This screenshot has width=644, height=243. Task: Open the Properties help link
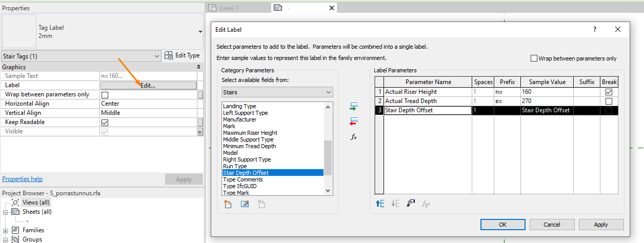[x=22, y=179]
